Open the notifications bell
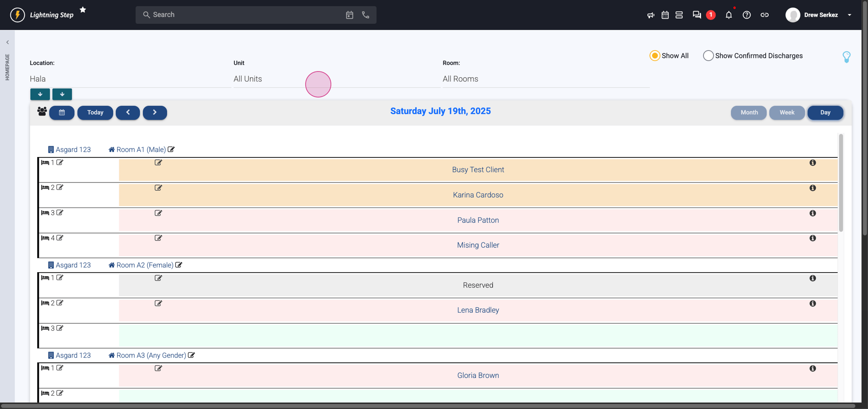The width and height of the screenshot is (868, 409). 729,15
